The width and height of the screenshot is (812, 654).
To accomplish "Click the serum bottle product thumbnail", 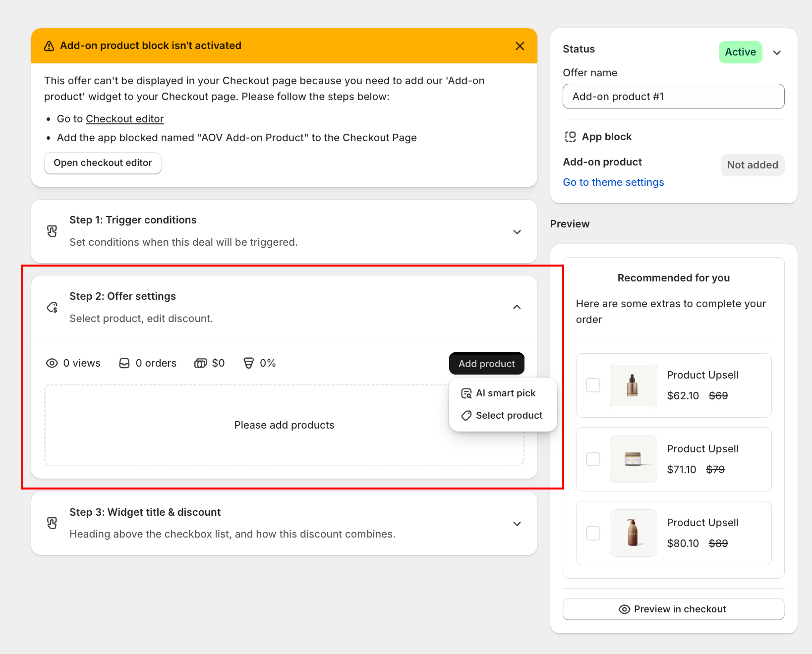I will (x=634, y=385).
